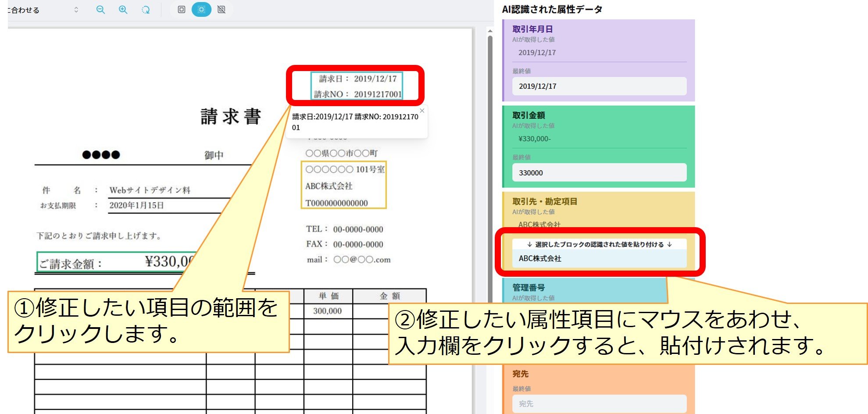Zoom in on the invoice document
Image resolution: width=868 pixels, height=414 pixels.
coord(123,10)
